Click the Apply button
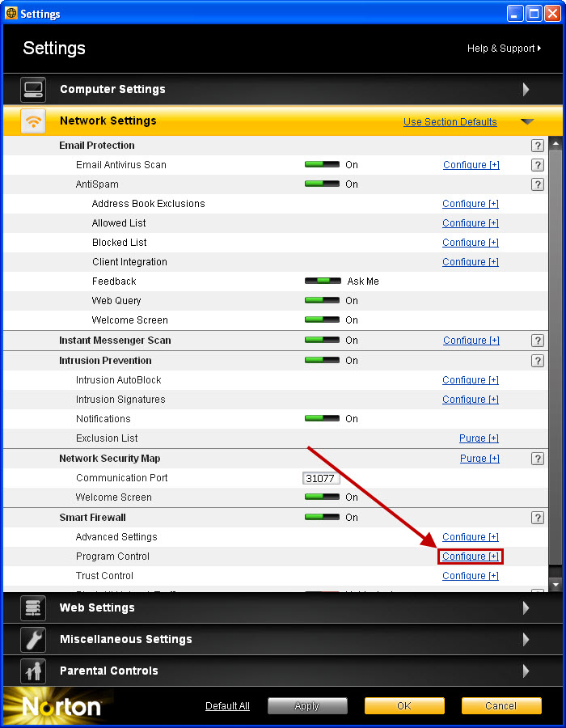The width and height of the screenshot is (566, 728). click(307, 706)
